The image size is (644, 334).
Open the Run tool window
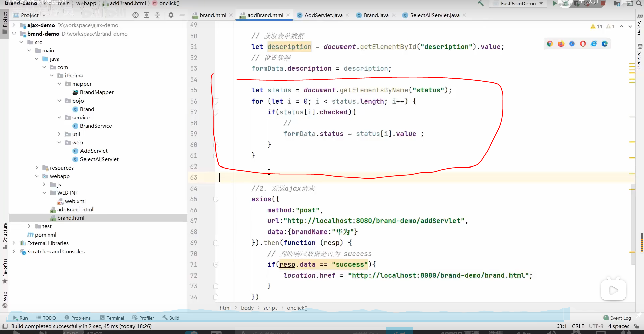tap(20, 318)
